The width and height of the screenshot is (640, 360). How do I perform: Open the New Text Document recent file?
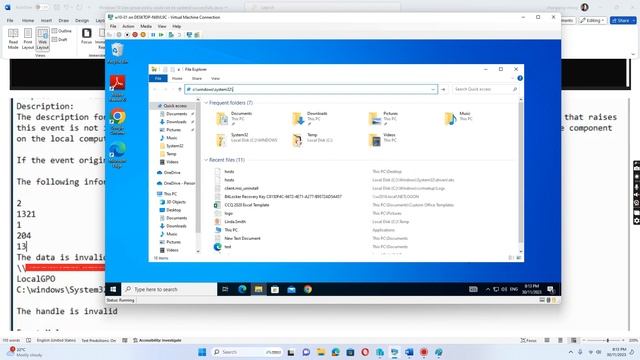pos(242,238)
